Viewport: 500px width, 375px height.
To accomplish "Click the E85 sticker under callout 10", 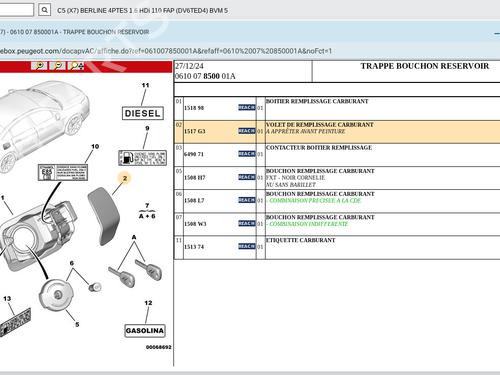I will click(x=63, y=172).
